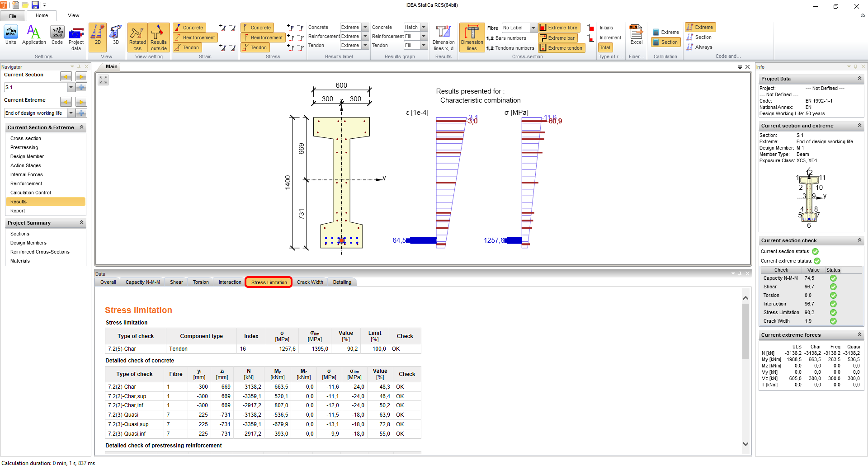Toggle the Extreme fibre highlight

(x=558, y=28)
